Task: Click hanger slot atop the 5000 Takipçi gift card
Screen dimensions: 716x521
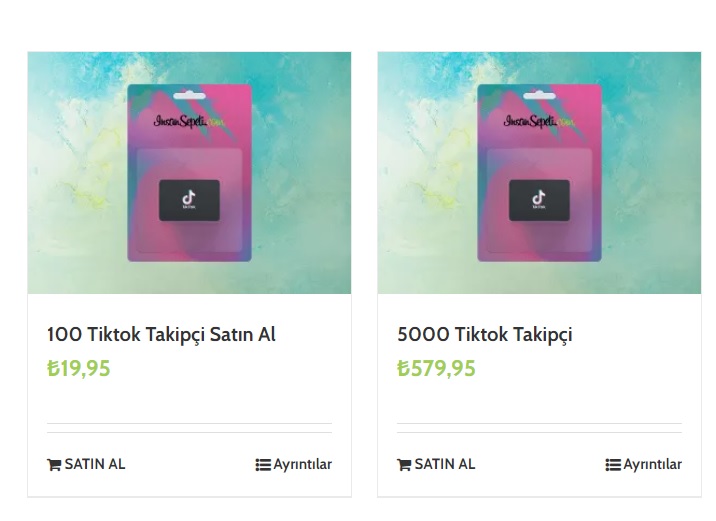Action: [x=539, y=96]
